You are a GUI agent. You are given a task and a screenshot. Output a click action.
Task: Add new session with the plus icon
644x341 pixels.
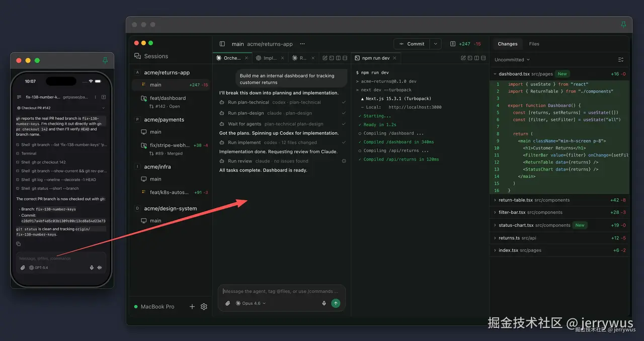(x=192, y=306)
